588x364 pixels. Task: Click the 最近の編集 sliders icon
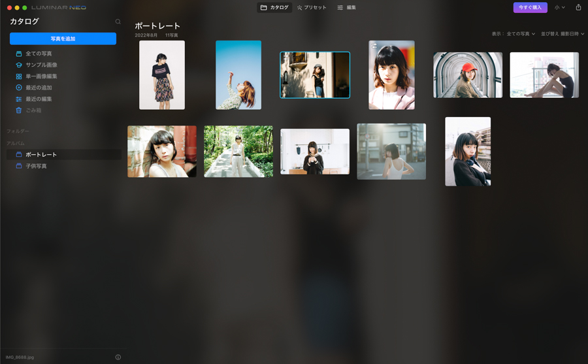point(19,99)
